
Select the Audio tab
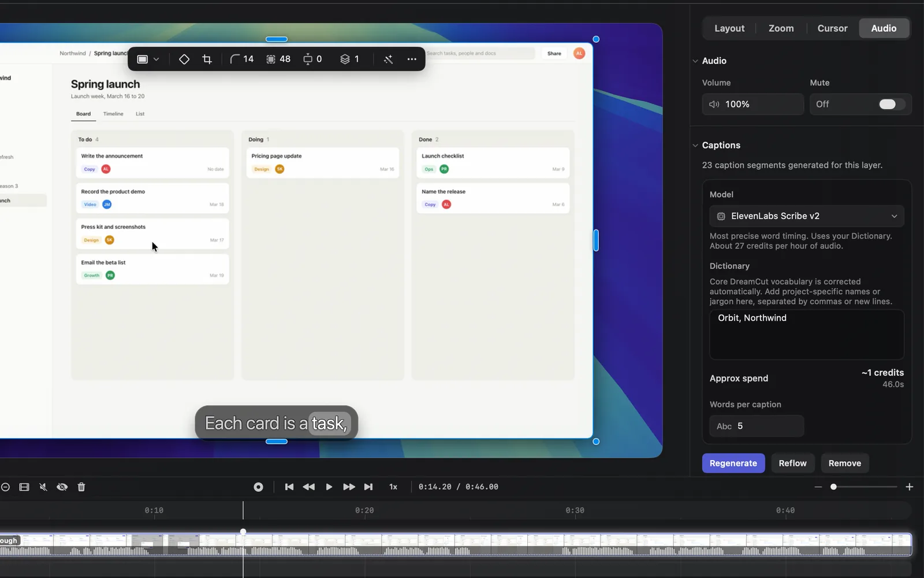click(x=884, y=28)
